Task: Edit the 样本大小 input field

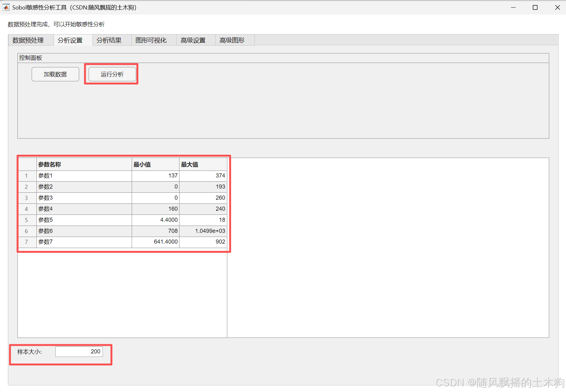Action: click(79, 352)
